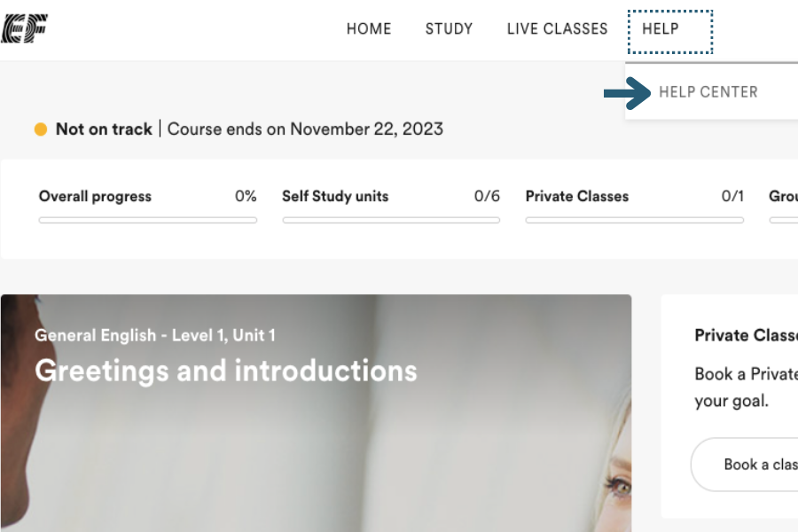
Task: Click the Self Study units progress bar
Action: (x=391, y=220)
